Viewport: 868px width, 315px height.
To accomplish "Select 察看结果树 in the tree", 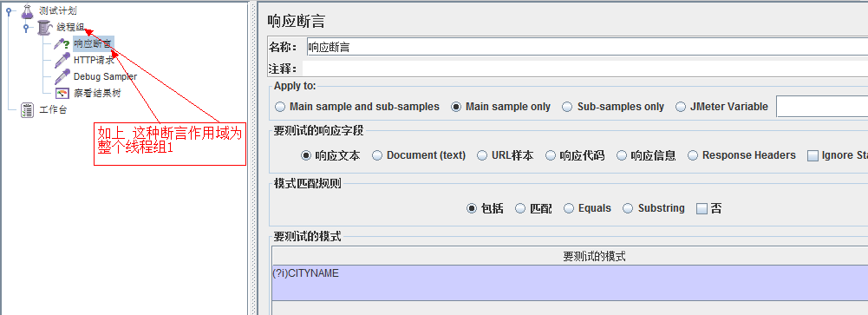I will click(97, 94).
